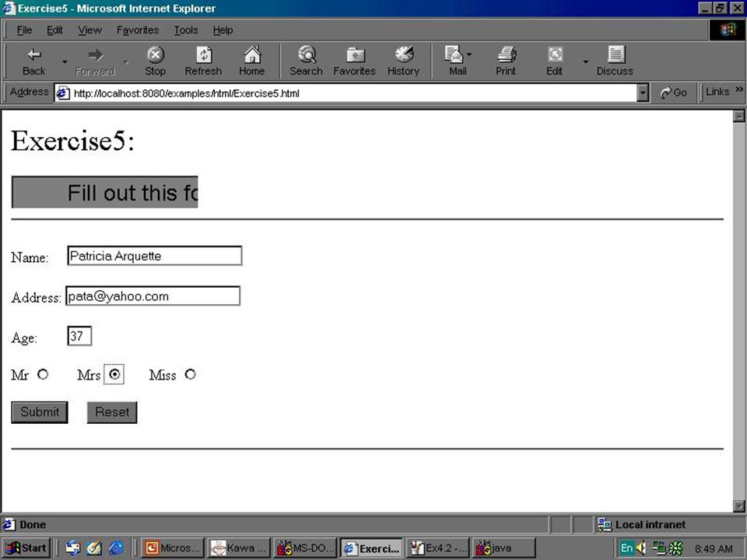747x560 pixels.
Task: Click the Exerci... taskbar button
Action: pyautogui.click(x=372, y=548)
